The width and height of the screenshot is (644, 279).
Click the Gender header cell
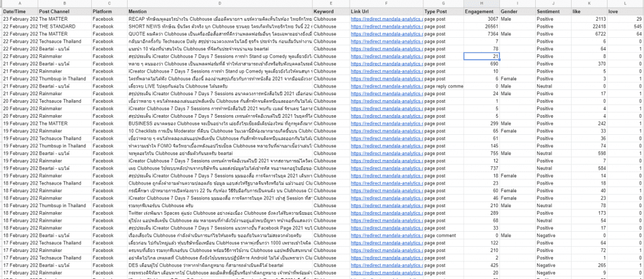pos(518,11)
